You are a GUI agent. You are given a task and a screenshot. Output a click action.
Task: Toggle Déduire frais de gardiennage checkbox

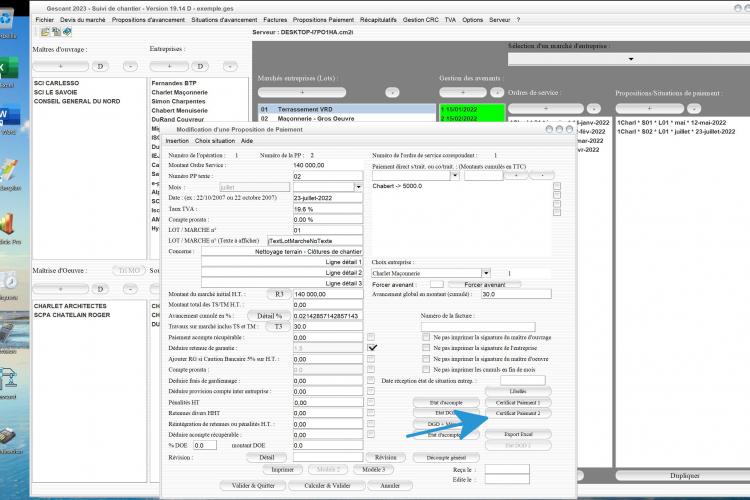point(371,380)
